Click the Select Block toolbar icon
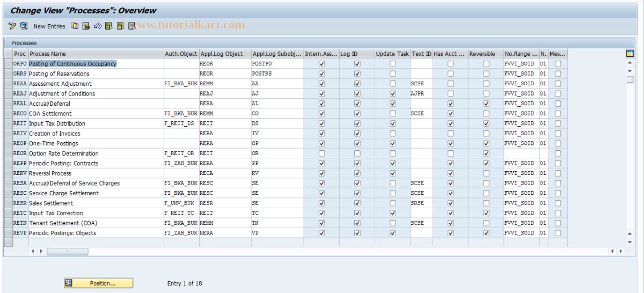The height and width of the screenshot is (293, 644). coord(120,26)
